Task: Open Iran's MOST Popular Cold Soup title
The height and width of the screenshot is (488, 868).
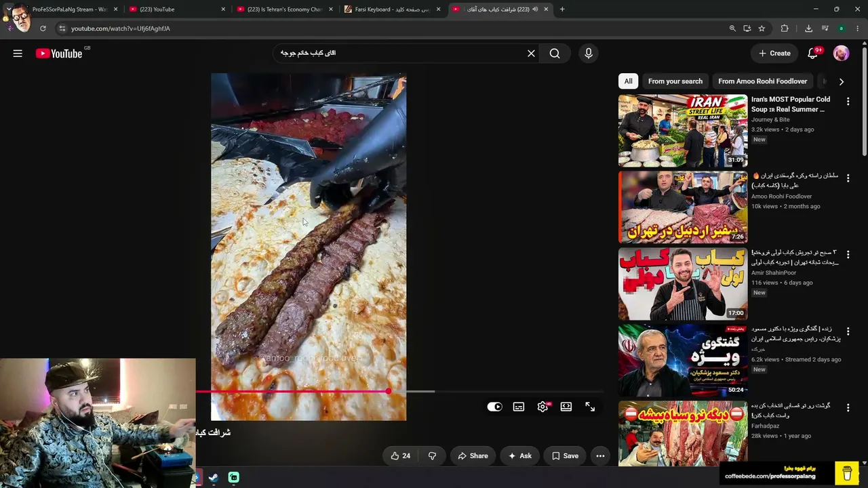Action: (x=791, y=104)
